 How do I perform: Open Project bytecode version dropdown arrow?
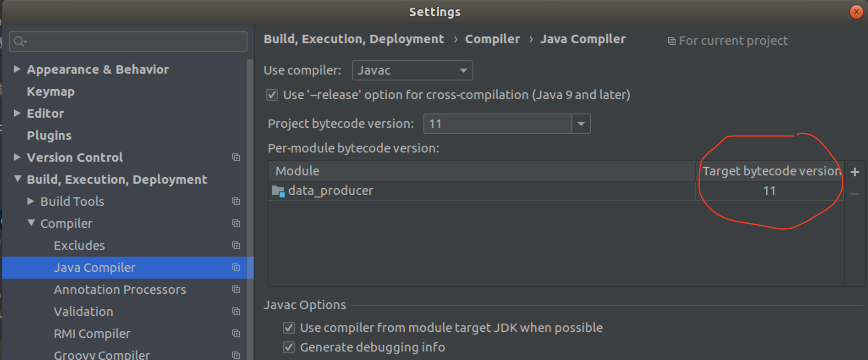(x=581, y=124)
